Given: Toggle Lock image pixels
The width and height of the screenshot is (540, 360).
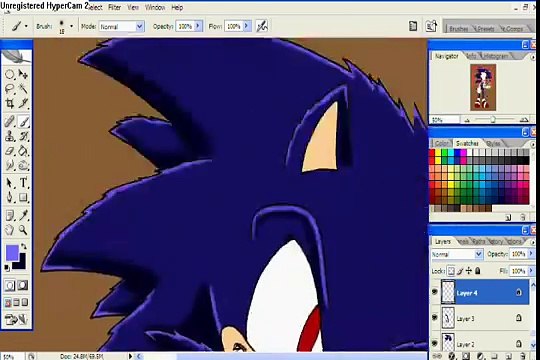Looking at the screenshot, I should 460,271.
